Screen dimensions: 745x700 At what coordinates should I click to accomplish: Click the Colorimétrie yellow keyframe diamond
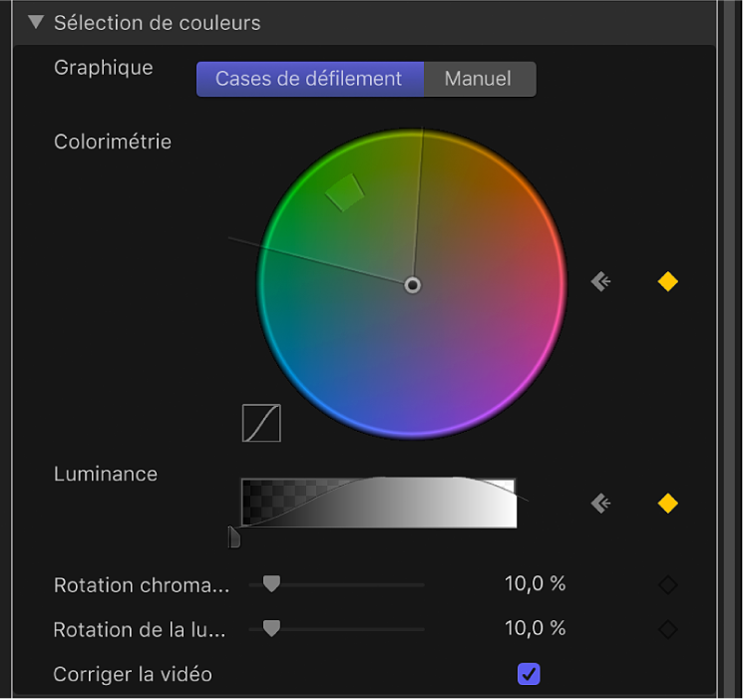pyautogui.click(x=668, y=282)
